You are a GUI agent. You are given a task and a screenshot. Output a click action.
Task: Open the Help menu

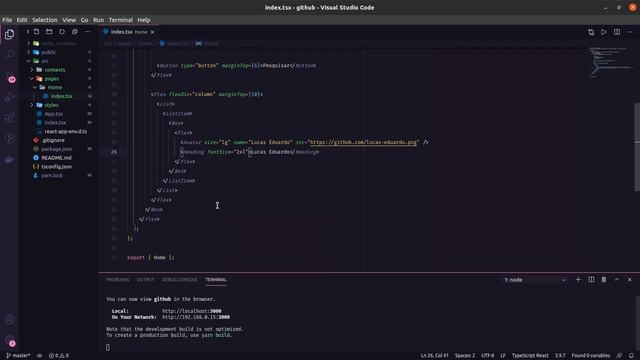(144, 20)
